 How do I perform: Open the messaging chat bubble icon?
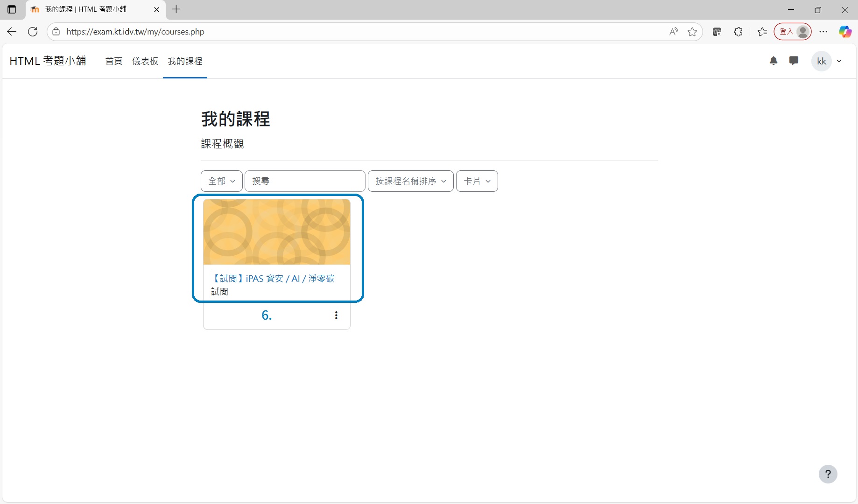794,61
